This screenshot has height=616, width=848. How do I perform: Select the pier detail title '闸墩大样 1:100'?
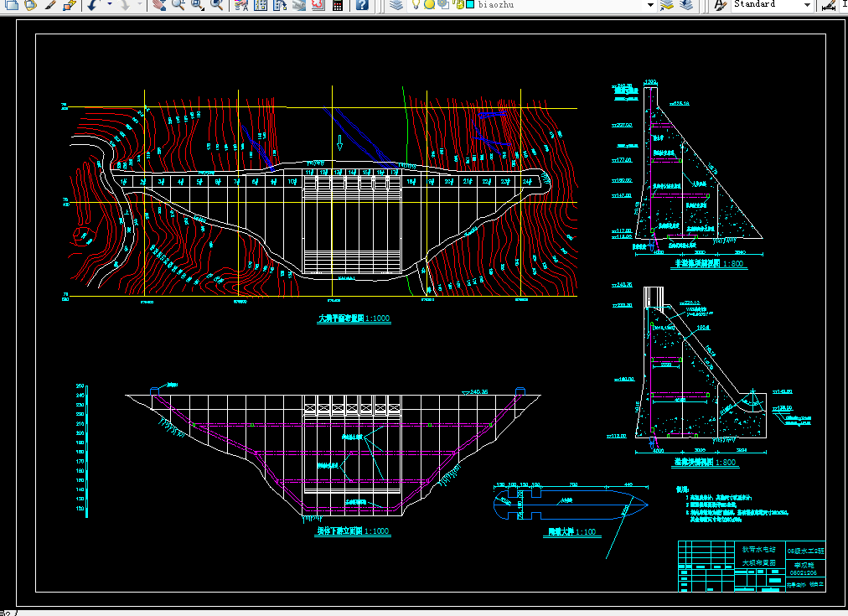point(572,532)
